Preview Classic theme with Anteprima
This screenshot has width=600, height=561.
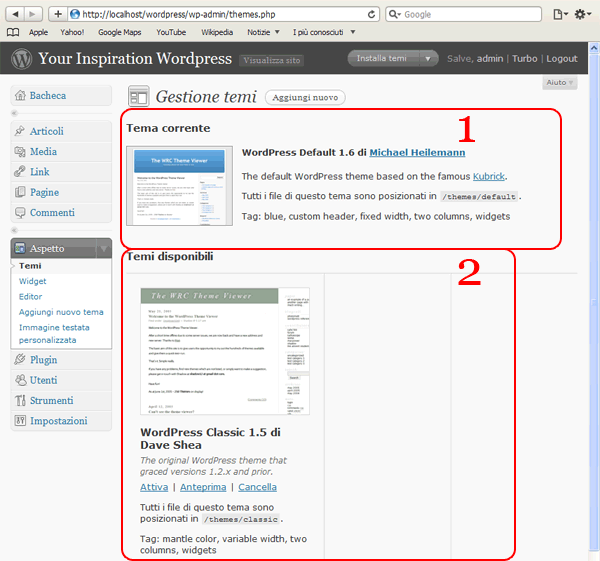tap(203, 487)
